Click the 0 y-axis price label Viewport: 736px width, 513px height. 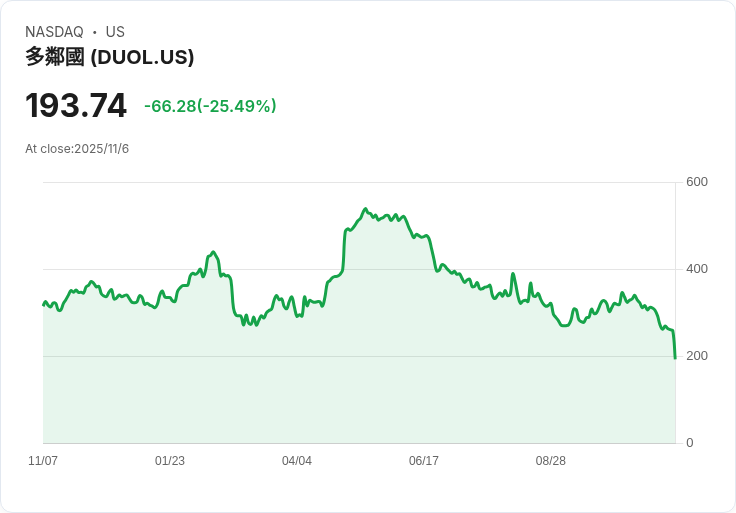(690, 443)
